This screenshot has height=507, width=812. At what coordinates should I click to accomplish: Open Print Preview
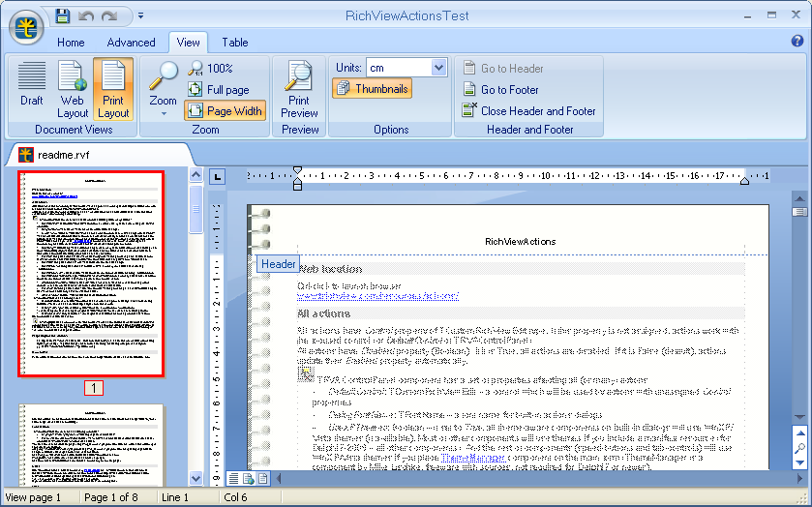coord(299,89)
